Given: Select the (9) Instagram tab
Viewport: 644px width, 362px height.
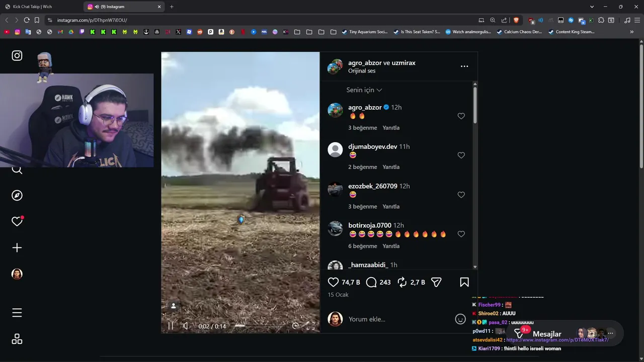Looking at the screenshot, I should click(124, 7).
